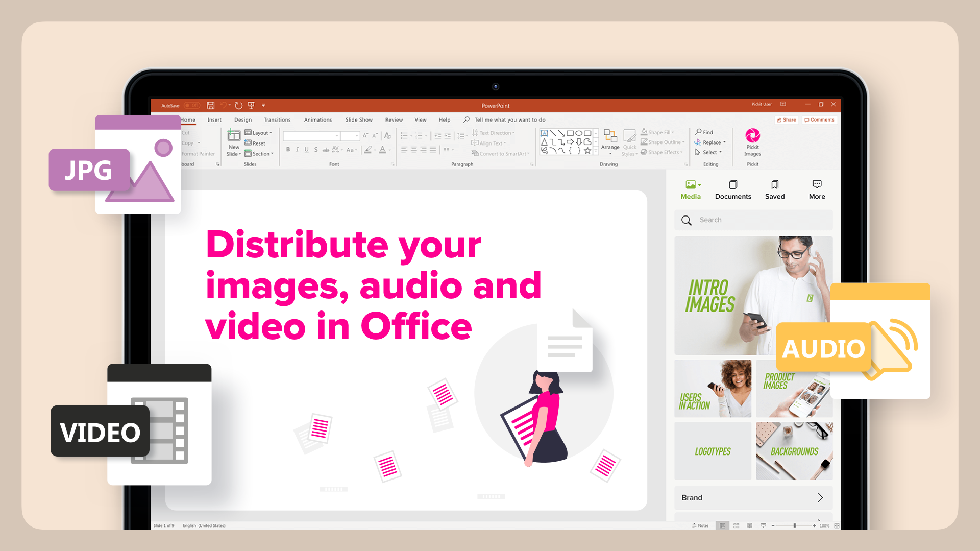Screen dimensions: 980x551
Task: Open the Text Direction dropdown
Action: click(x=493, y=133)
